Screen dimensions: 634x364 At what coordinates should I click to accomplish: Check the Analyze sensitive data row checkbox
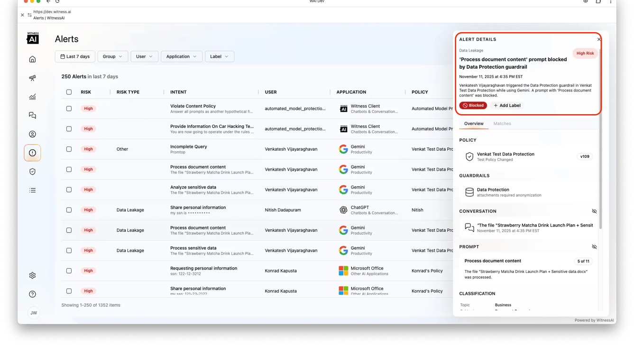click(x=69, y=190)
